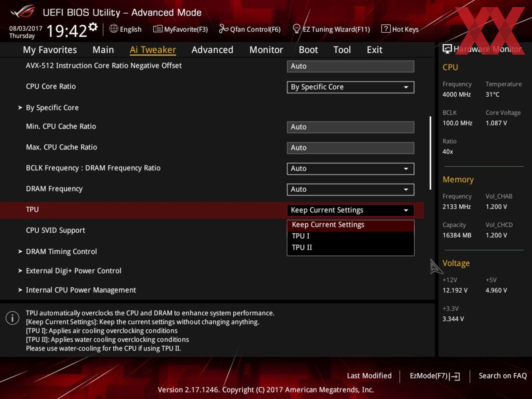Open BCLK Frequency DRAM Ratio dropdown
Screen dimensions: 532x399
pyautogui.click(x=350, y=169)
